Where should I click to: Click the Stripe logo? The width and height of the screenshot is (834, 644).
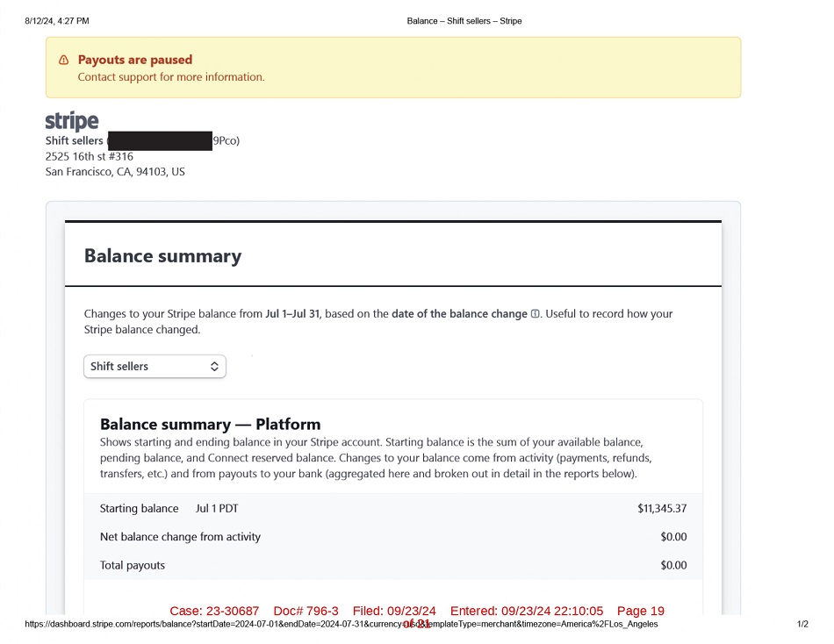[72, 121]
